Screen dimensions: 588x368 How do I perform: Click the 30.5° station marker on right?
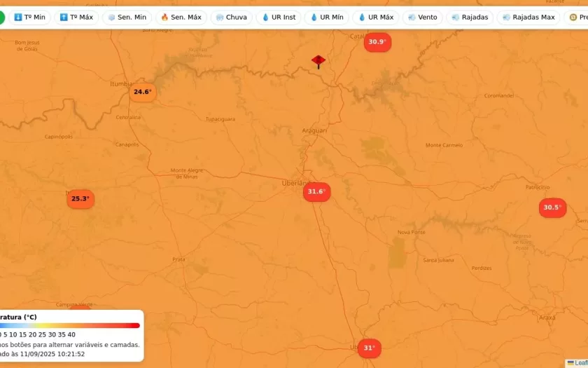[552, 207]
